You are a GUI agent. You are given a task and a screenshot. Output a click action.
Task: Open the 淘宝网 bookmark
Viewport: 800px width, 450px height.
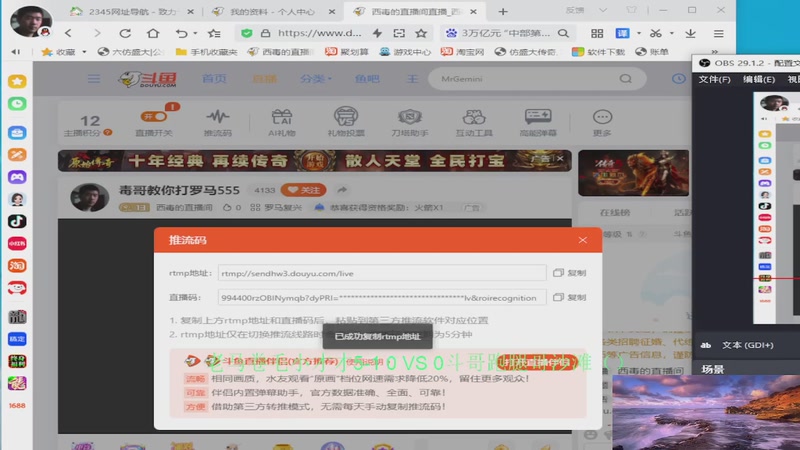(462, 52)
